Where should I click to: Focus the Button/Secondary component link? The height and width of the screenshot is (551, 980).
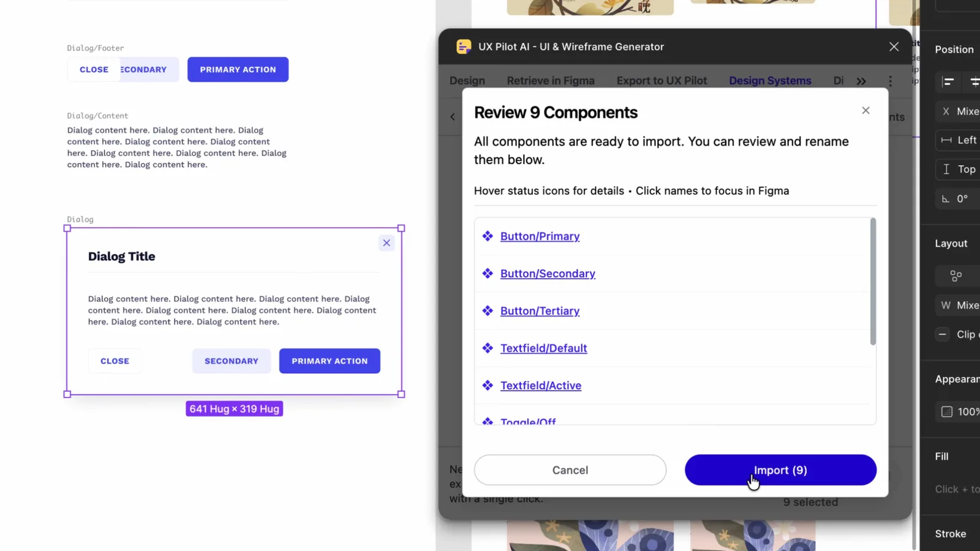[x=548, y=274]
